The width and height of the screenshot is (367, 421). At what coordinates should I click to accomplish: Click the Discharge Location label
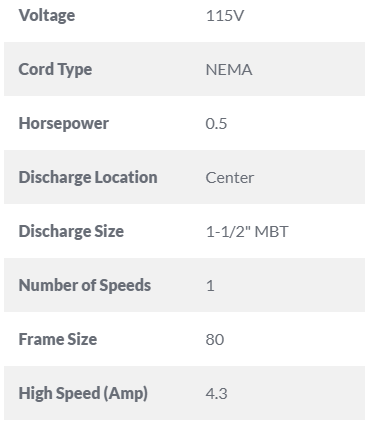coord(88,177)
